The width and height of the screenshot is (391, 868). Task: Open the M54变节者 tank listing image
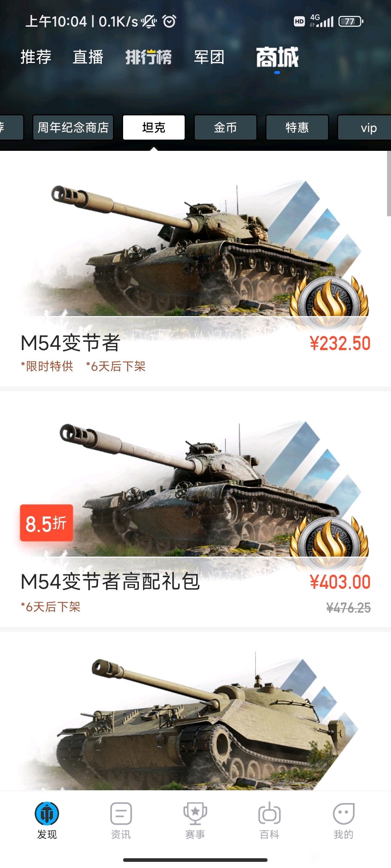pos(195,250)
